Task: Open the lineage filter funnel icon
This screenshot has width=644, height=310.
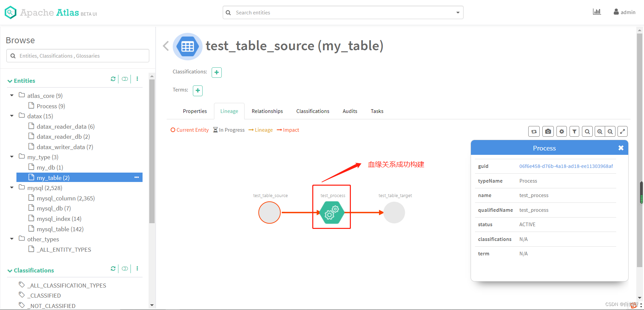Action: (x=575, y=131)
